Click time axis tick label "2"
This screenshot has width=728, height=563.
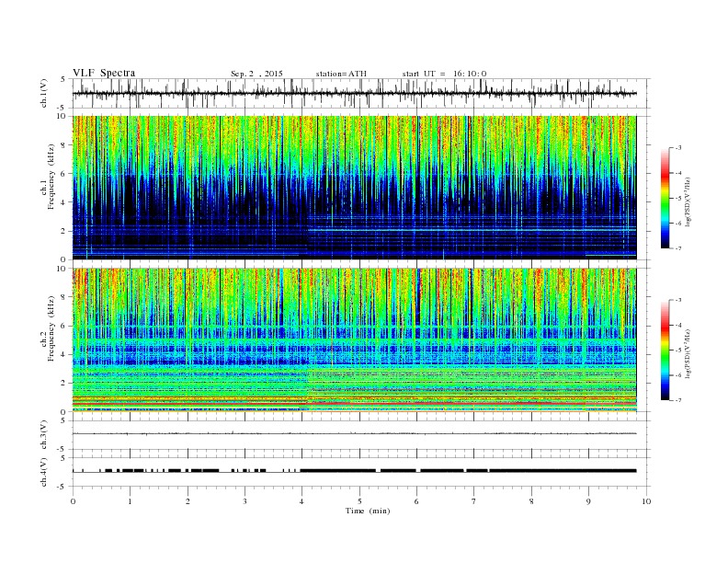(x=188, y=501)
